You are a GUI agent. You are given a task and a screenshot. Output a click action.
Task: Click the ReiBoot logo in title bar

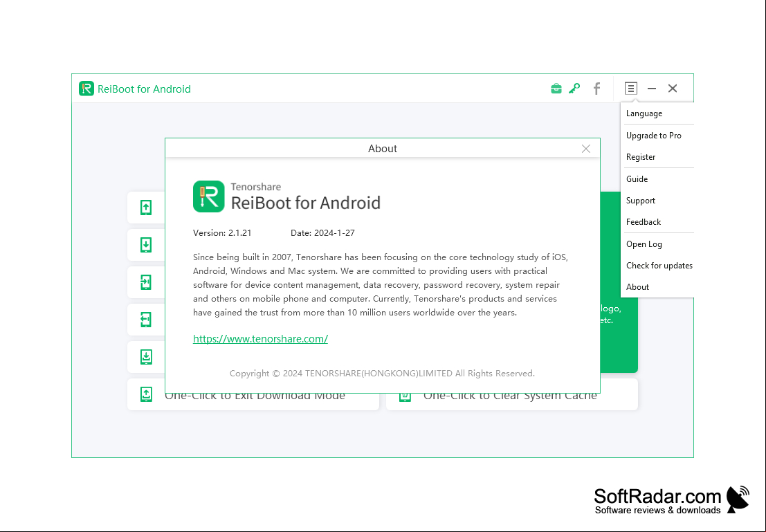tap(86, 89)
